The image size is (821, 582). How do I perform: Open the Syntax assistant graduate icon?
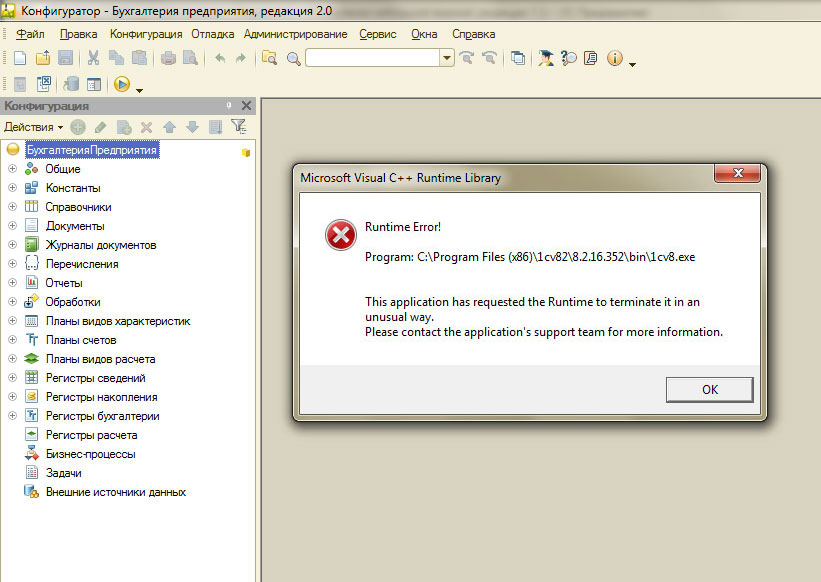pos(546,58)
